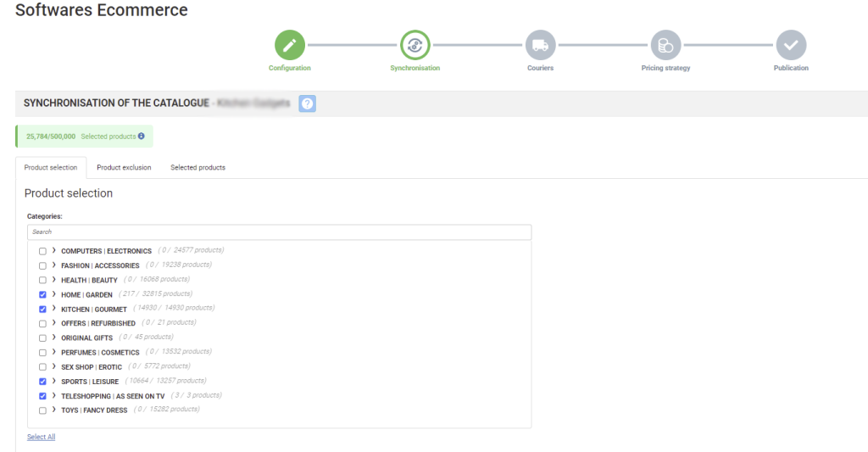
Task: Click the Health | Beauty category label
Action: pos(89,280)
